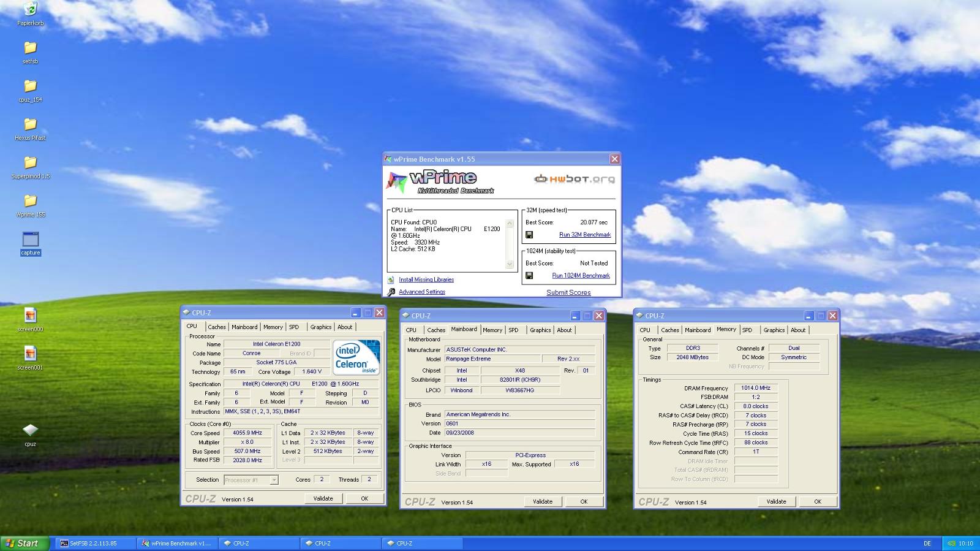Open Mainboard tab in memory CPU-Z window
This screenshot has height=551, width=980.
[698, 330]
